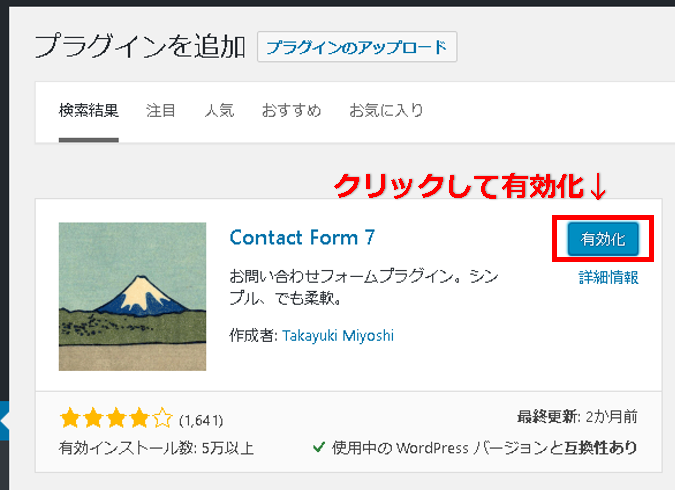The width and height of the screenshot is (675, 490).
Task: Open the Contact Form 7 title link
Action: coord(302,238)
